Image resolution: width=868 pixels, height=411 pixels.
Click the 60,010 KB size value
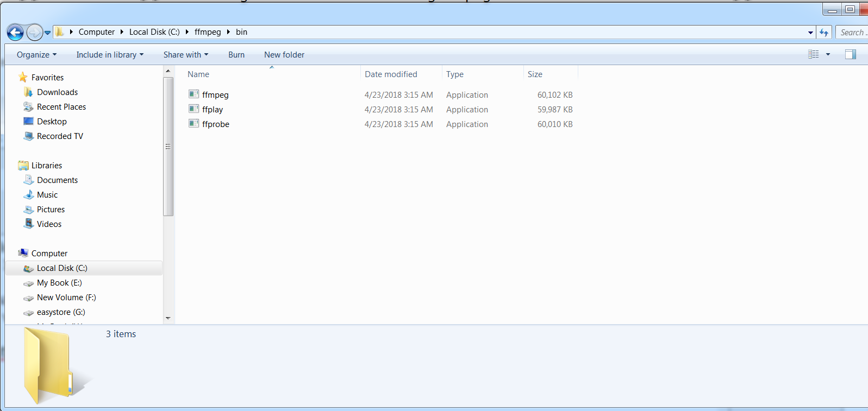tap(555, 124)
